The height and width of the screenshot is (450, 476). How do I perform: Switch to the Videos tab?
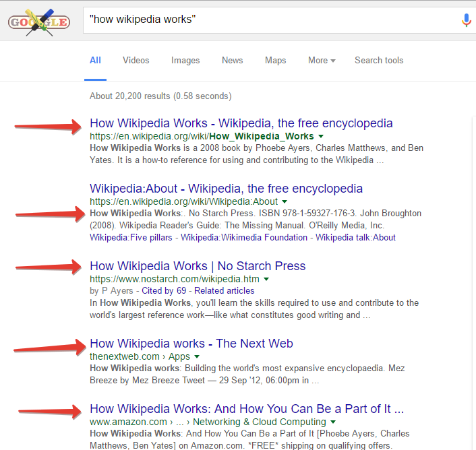tap(136, 61)
